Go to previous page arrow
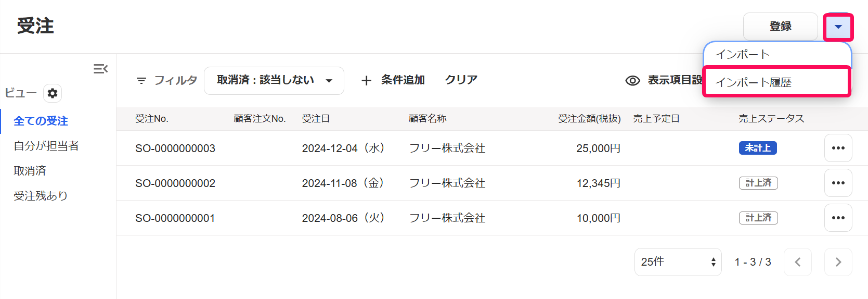 (x=797, y=262)
